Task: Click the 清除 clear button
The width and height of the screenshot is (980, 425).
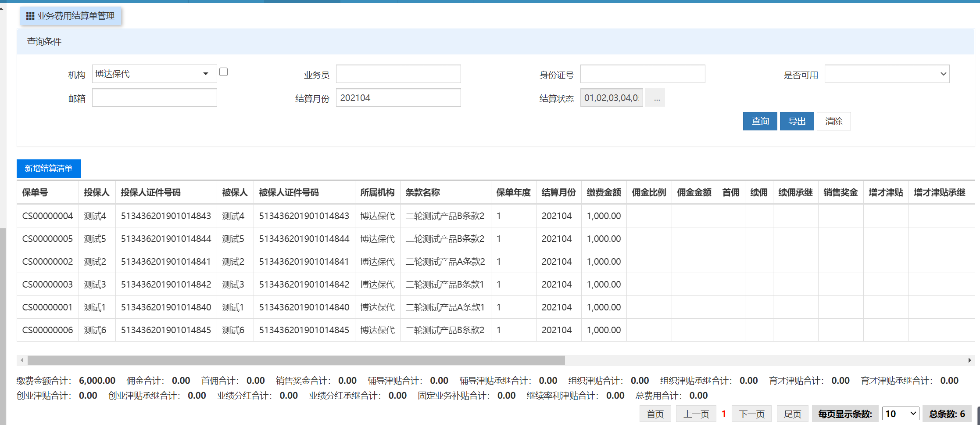Action: point(833,122)
